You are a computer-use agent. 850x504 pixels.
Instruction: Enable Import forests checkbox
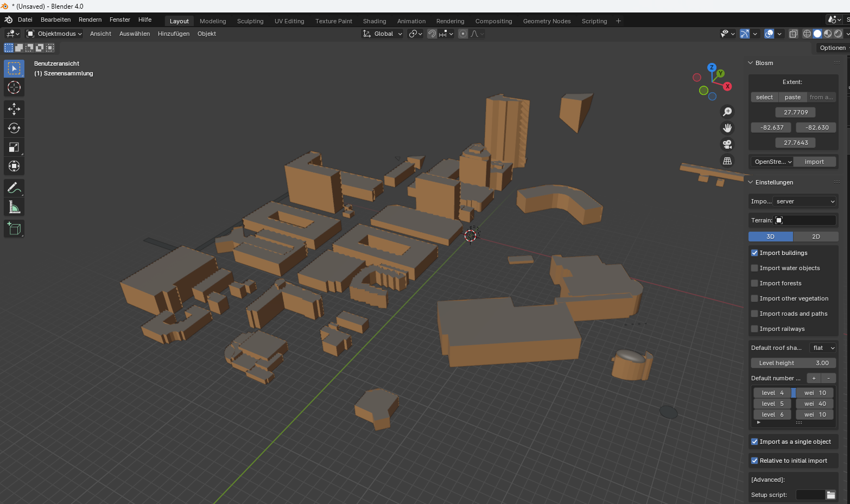tap(754, 283)
